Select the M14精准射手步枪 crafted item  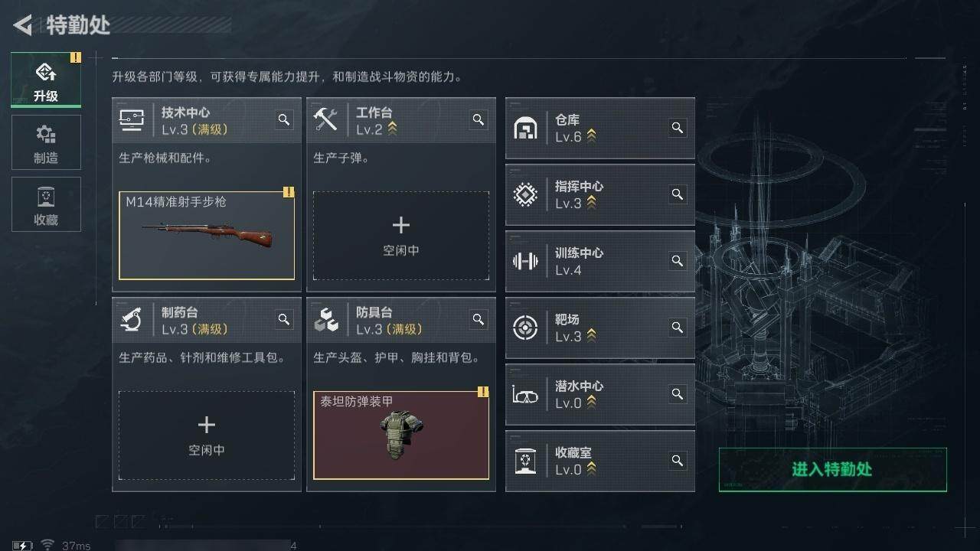pyautogui.click(x=207, y=235)
